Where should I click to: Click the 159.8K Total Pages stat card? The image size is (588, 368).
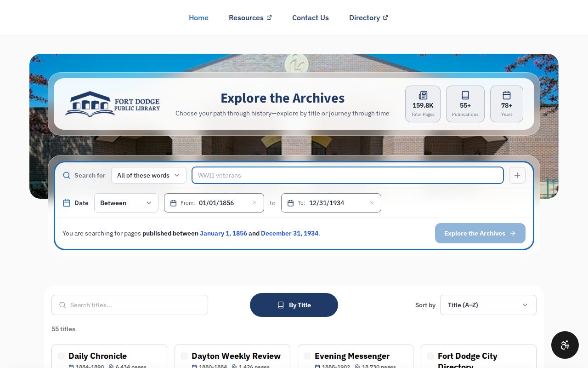[x=423, y=104]
